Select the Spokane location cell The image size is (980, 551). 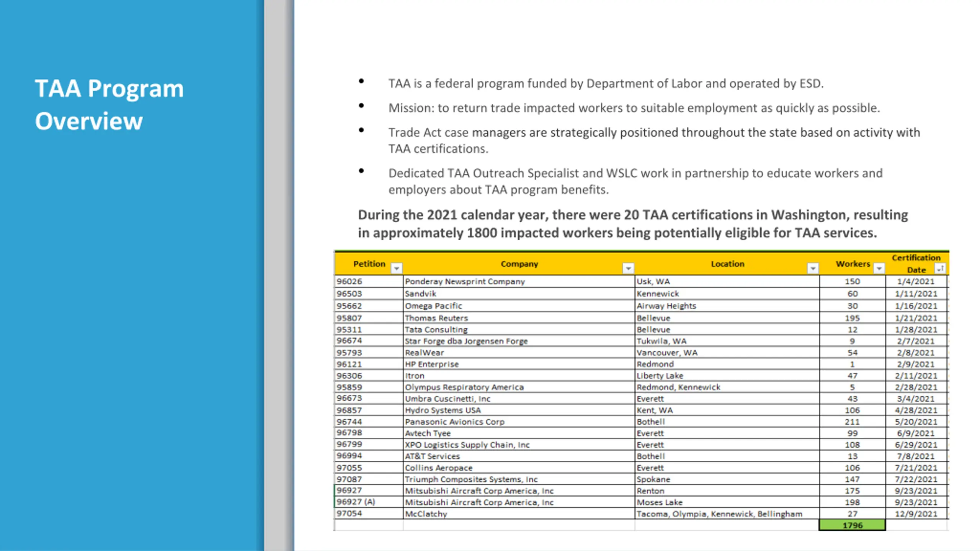click(727, 479)
